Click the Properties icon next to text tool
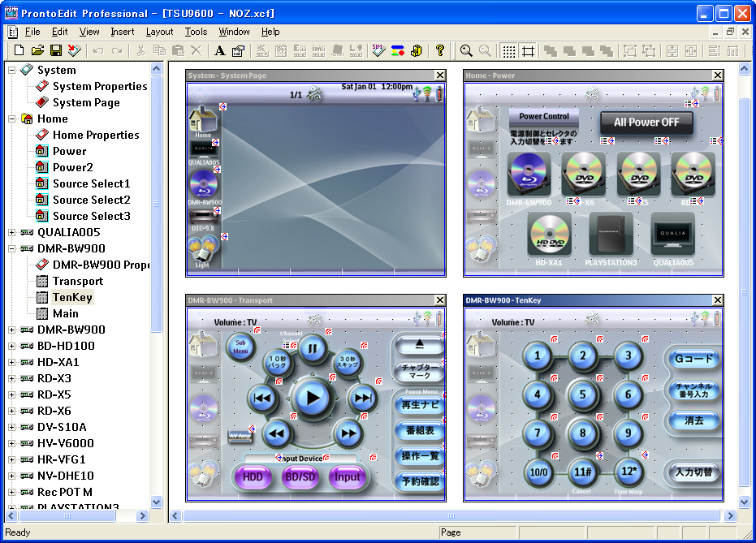 click(x=238, y=51)
